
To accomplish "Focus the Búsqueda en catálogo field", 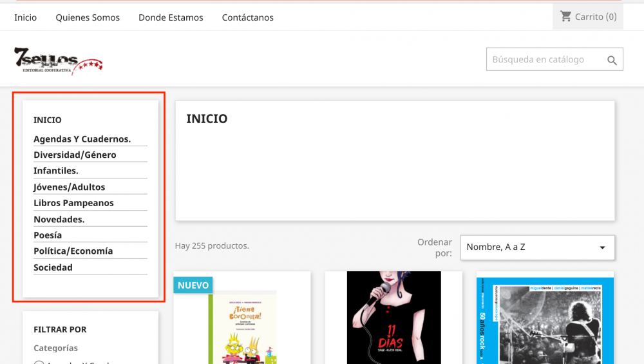I will click(554, 59).
